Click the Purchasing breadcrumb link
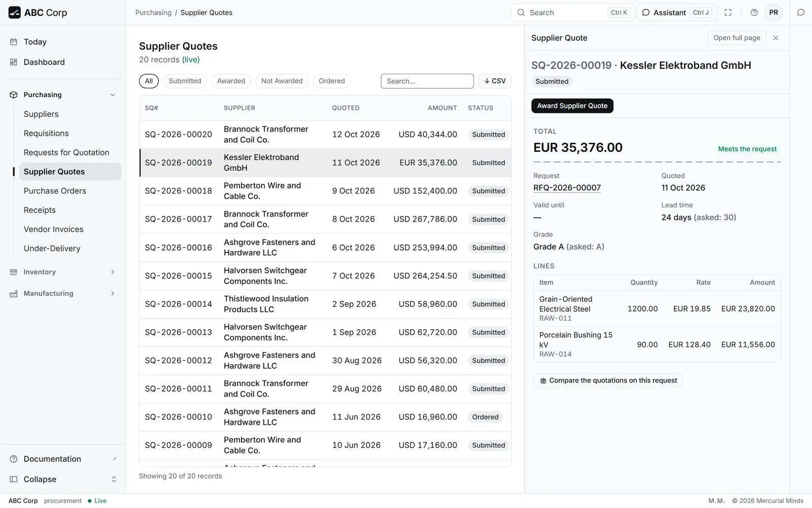 point(153,13)
